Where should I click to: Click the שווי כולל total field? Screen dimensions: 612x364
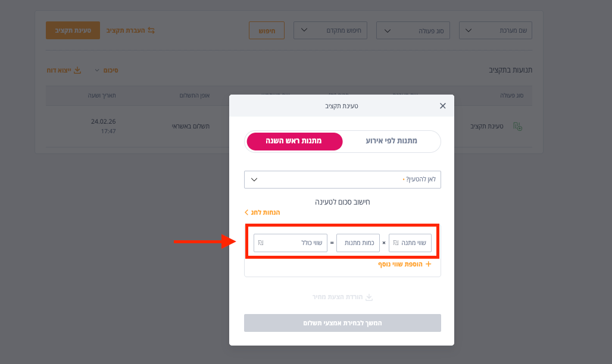click(291, 243)
